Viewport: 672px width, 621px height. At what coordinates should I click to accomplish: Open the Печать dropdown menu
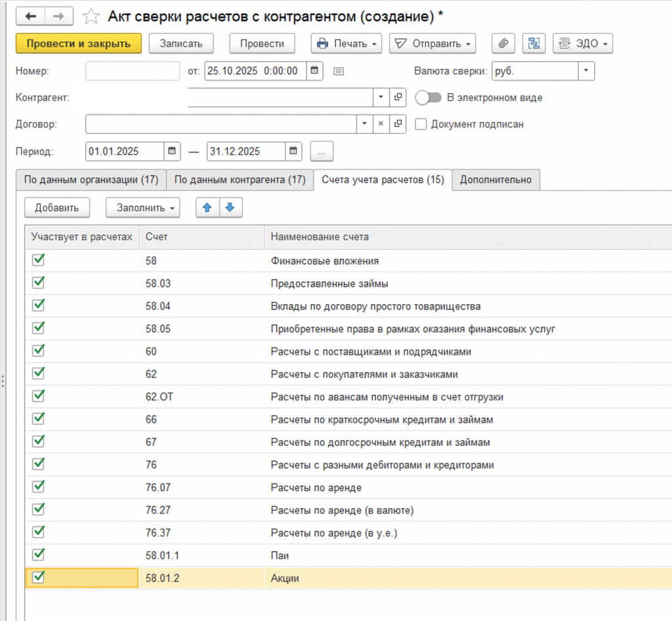[346, 44]
